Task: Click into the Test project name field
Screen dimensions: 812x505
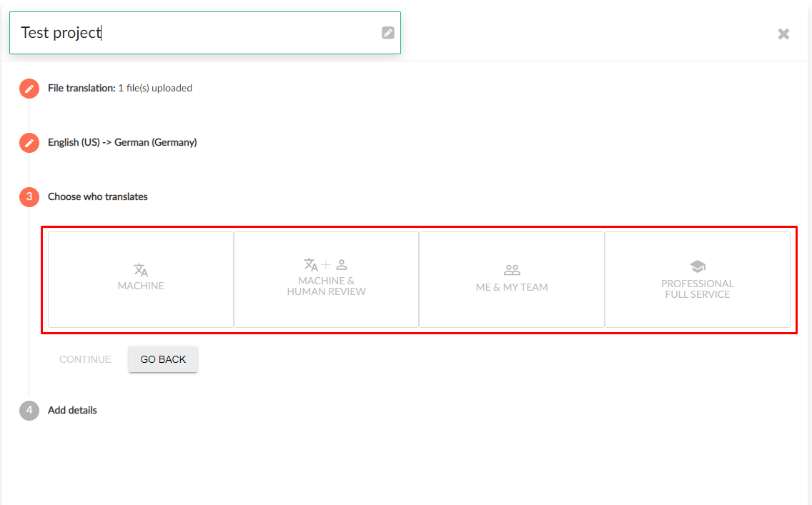Action: (x=205, y=33)
